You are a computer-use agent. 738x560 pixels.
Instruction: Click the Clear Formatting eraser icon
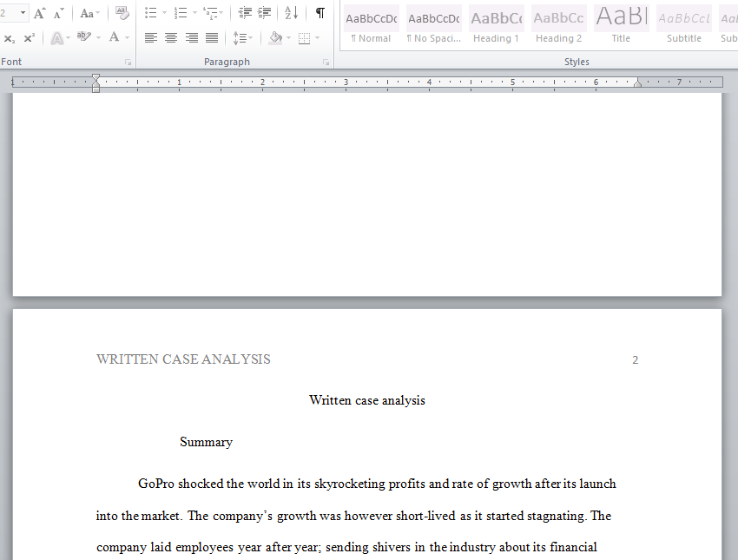tap(122, 13)
